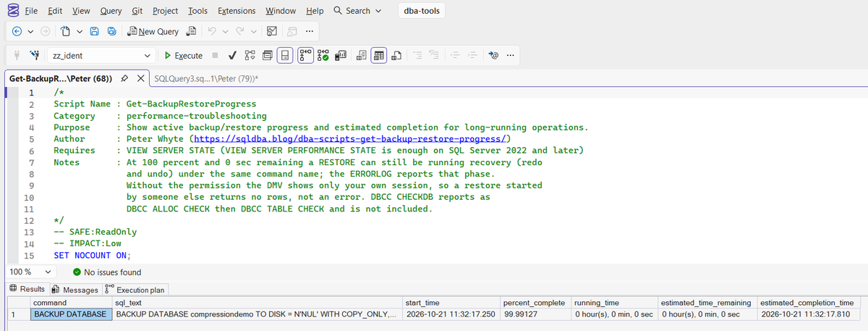Expand the Undo history dropdown arrow
Screen dimensions: 868x331
[x=225, y=31]
